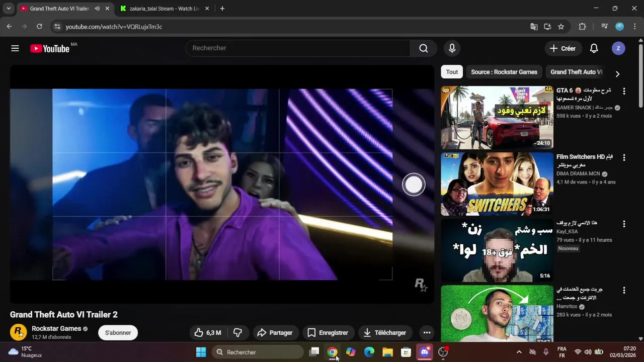The height and width of the screenshot is (362, 644).
Task: Dislike the video with thumbs down
Action: tap(237, 333)
